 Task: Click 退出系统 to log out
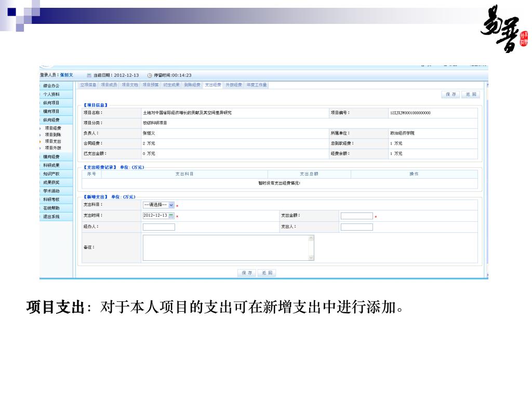pyautogui.click(x=56, y=217)
